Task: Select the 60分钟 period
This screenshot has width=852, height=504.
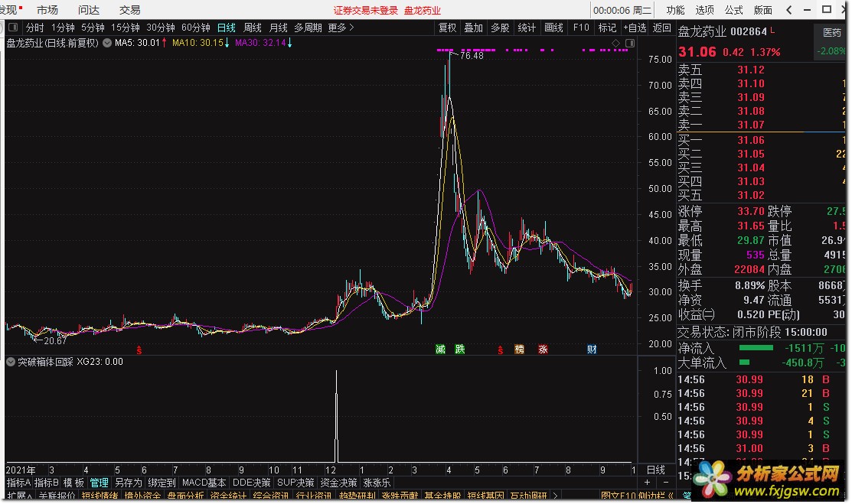Action: (196, 28)
